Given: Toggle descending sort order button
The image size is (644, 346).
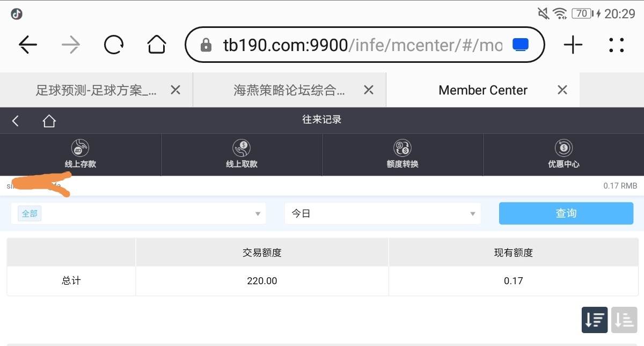Looking at the screenshot, I should [x=595, y=320].
